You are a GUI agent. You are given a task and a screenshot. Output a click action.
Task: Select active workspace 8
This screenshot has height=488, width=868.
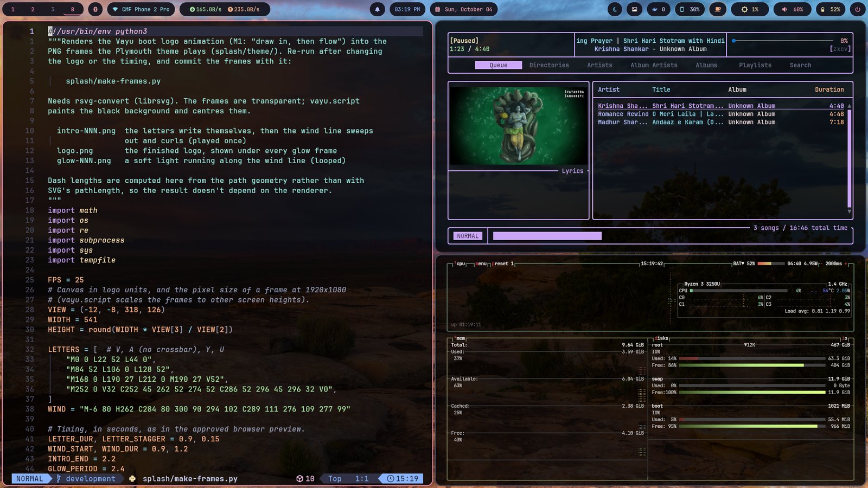click(73, 9)
